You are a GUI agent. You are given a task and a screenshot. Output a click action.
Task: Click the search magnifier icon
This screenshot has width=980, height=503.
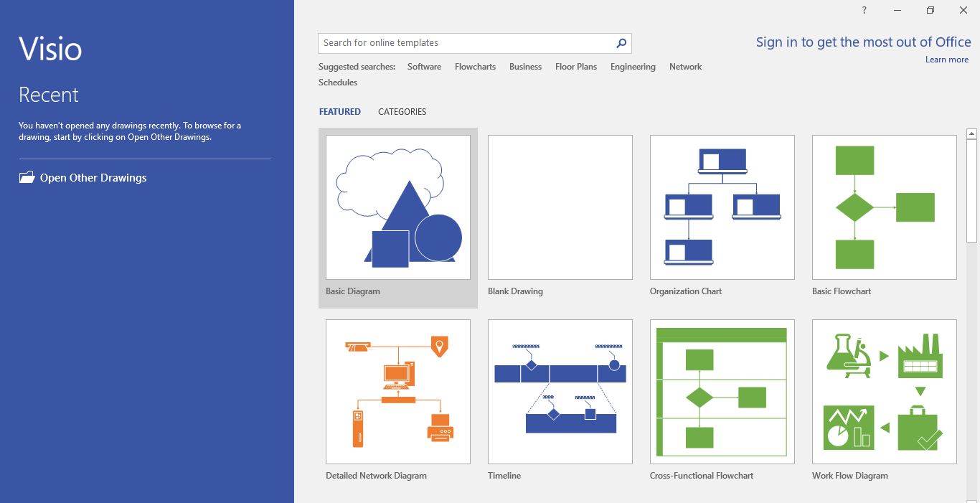[620, 43]
